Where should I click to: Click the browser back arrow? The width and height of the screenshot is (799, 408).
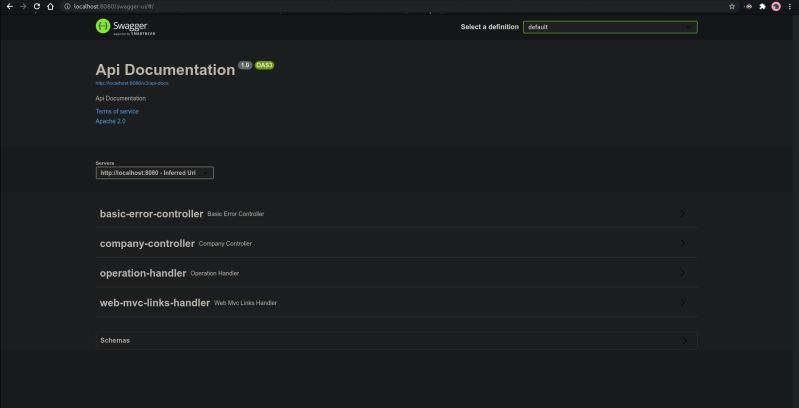9,7
